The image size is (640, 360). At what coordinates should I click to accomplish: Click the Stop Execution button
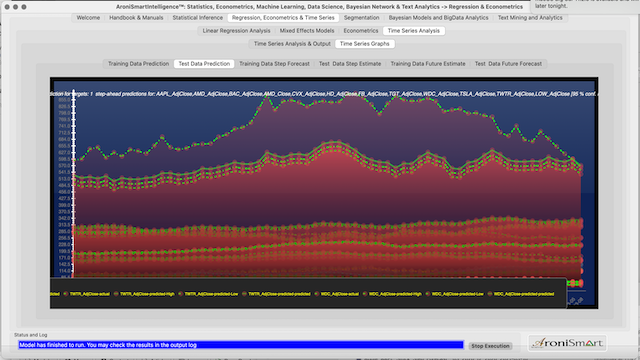[x=490, y=346]
